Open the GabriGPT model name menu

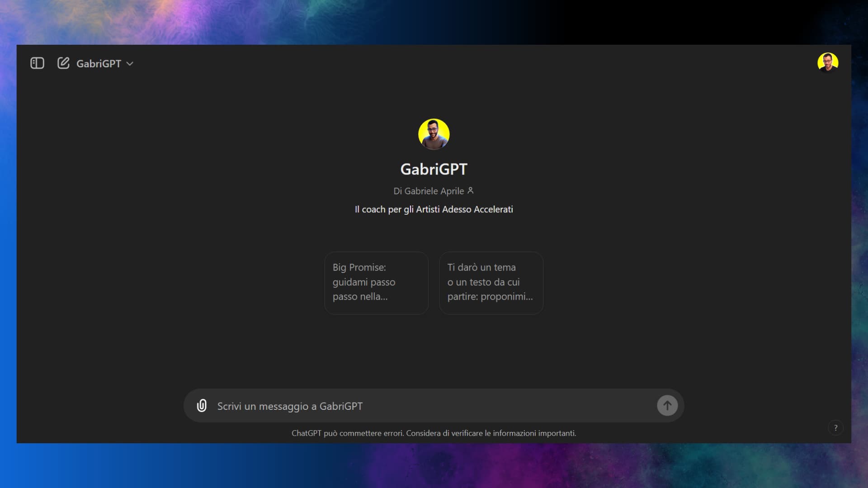tap(99, 64)
